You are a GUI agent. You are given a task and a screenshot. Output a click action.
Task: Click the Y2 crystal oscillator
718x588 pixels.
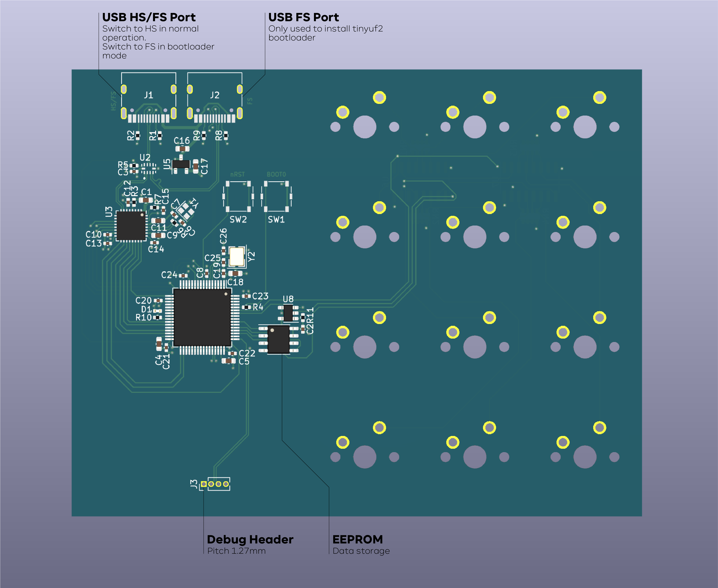coord(236,257)
